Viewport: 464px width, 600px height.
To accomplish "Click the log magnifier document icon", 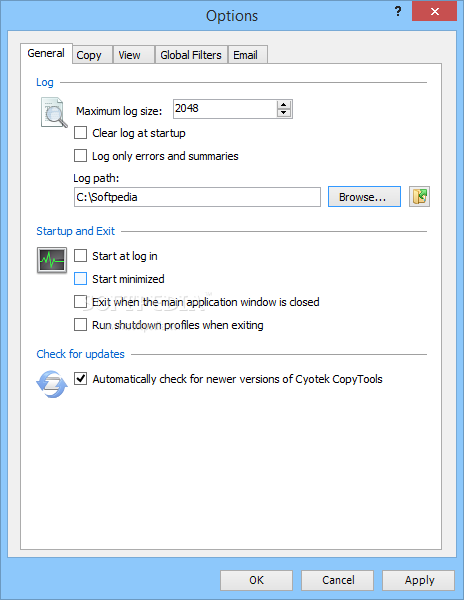I will (x=54, y=112).
